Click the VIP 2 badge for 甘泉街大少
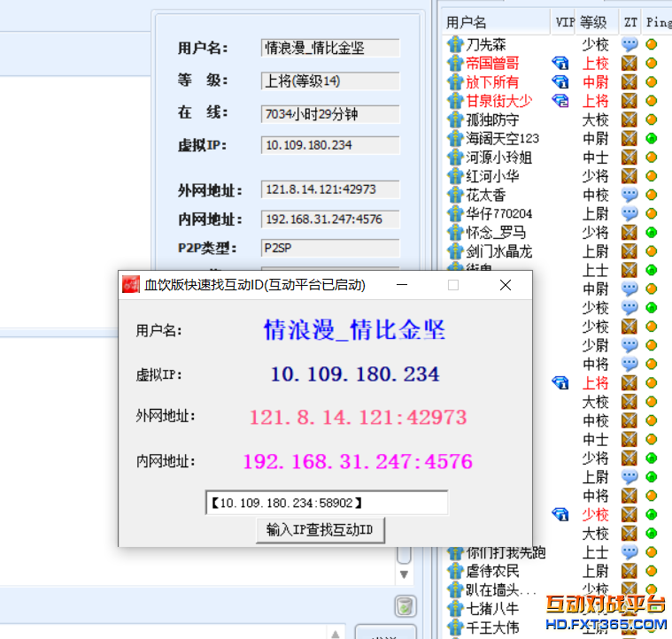Image resolution: width=672 pixels, height=639 pixels. tap(560, 101)
